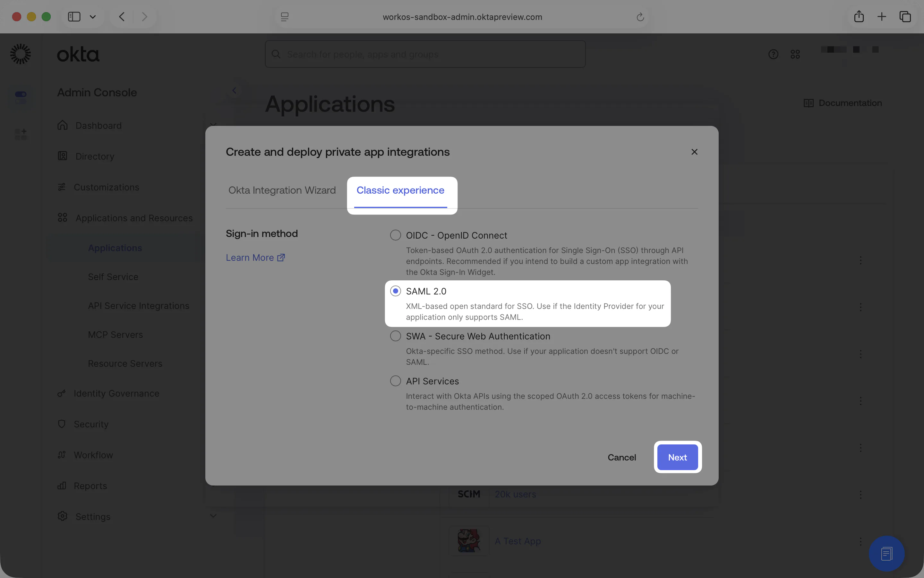Open API Service Integrations sidebar item

point(139,306)
